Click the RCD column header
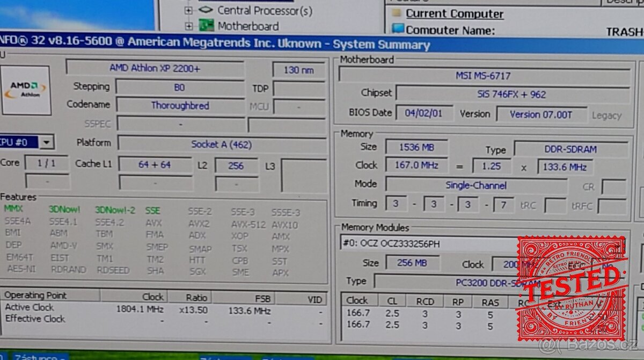This screenshot has height=360, width=644. [425, 301]
